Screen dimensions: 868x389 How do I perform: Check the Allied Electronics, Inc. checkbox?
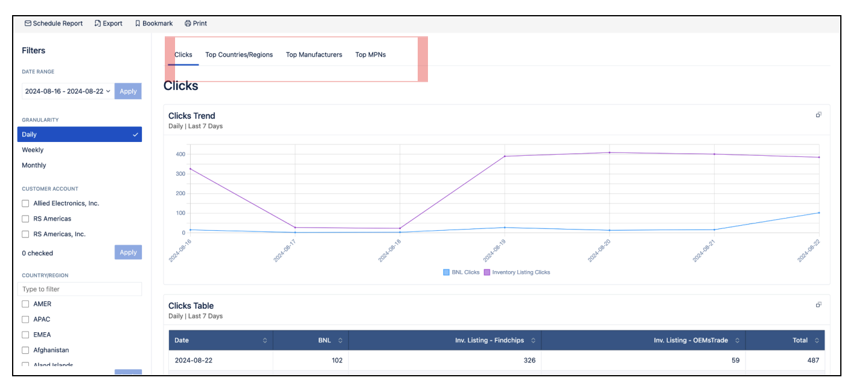(25, 204)
